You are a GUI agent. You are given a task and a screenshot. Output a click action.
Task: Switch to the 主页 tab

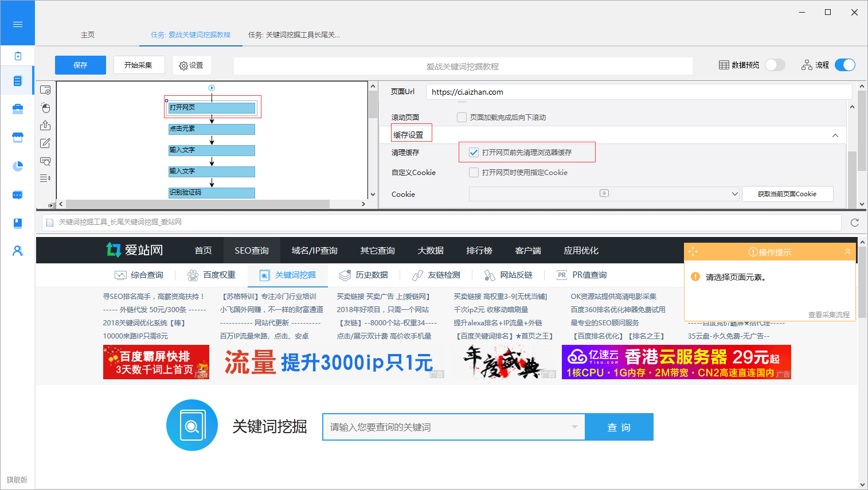pyautogui.click(x=88, y=35)
